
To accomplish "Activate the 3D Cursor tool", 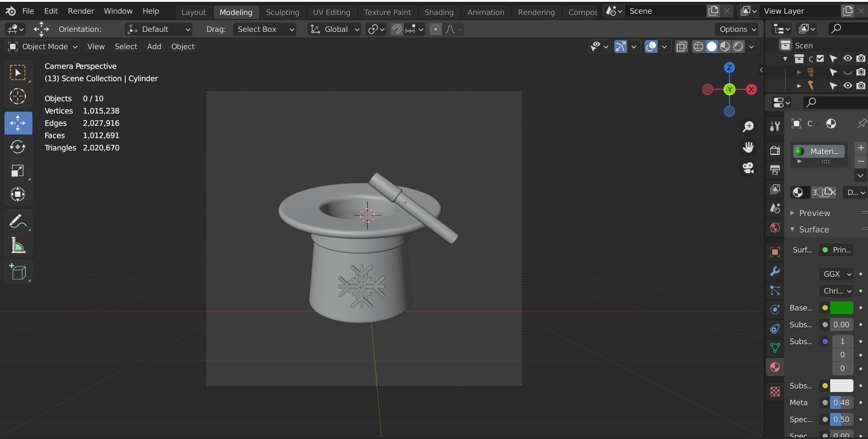I will [18, 97].
